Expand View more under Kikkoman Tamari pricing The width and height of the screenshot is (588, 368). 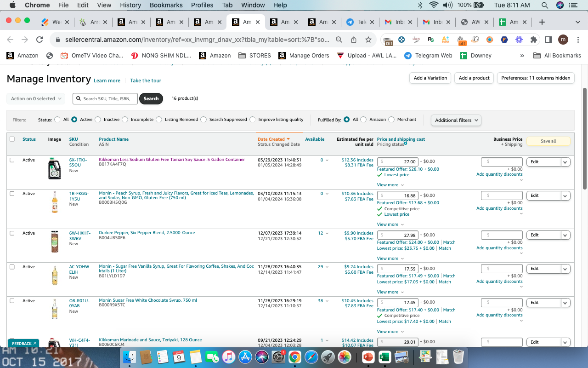pyautogui.click(x=390, y=185)
